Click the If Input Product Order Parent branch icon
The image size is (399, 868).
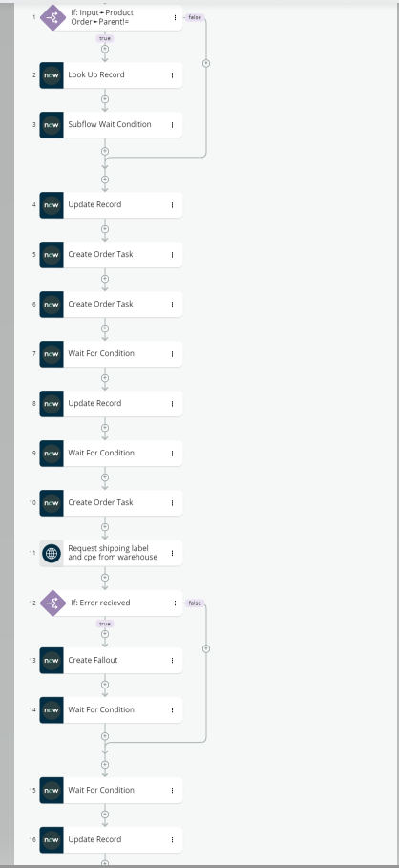[x=53, y=18]
